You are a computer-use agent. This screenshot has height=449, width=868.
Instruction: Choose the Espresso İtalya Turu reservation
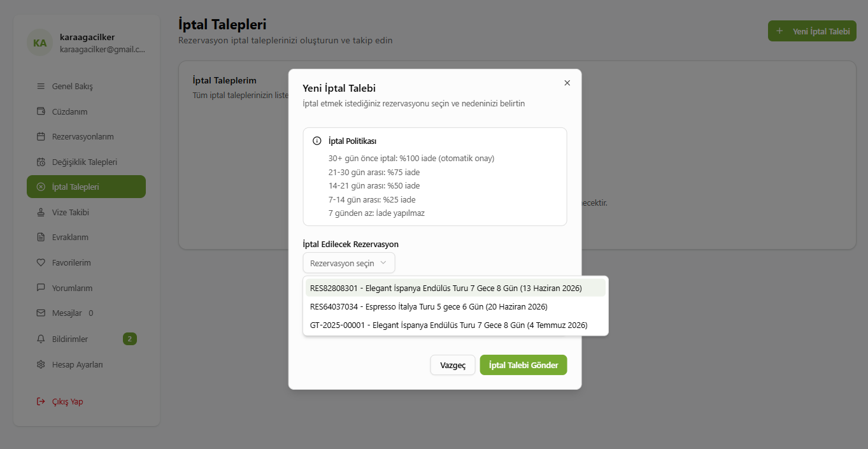click(429, 306)
